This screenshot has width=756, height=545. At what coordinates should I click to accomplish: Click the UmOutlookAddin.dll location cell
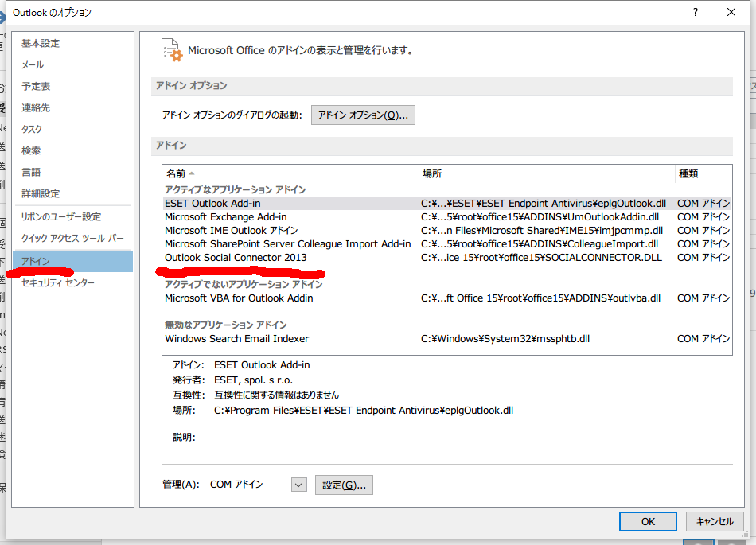[x=540, y=217]
